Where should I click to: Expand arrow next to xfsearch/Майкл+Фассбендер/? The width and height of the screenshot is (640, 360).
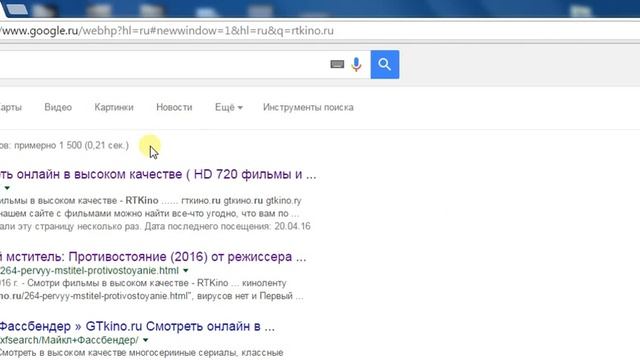point(145,340)
